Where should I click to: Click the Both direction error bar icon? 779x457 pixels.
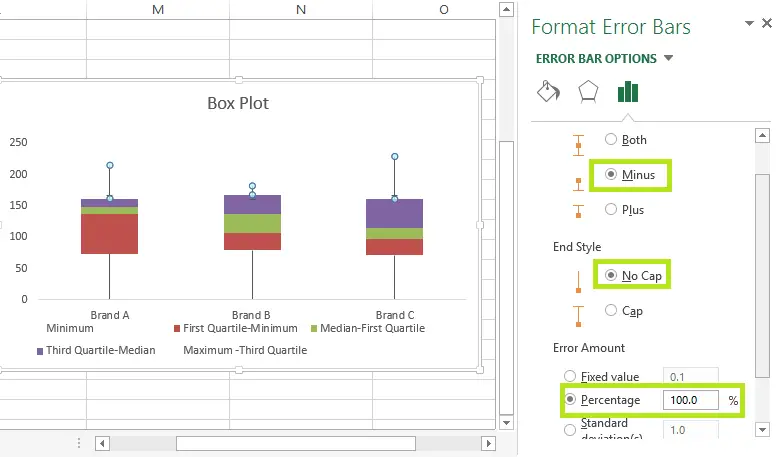(578, 143)
